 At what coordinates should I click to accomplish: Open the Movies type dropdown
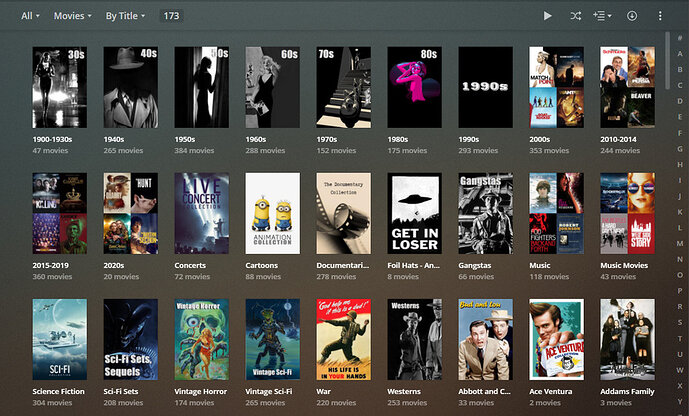click(73, 16)
